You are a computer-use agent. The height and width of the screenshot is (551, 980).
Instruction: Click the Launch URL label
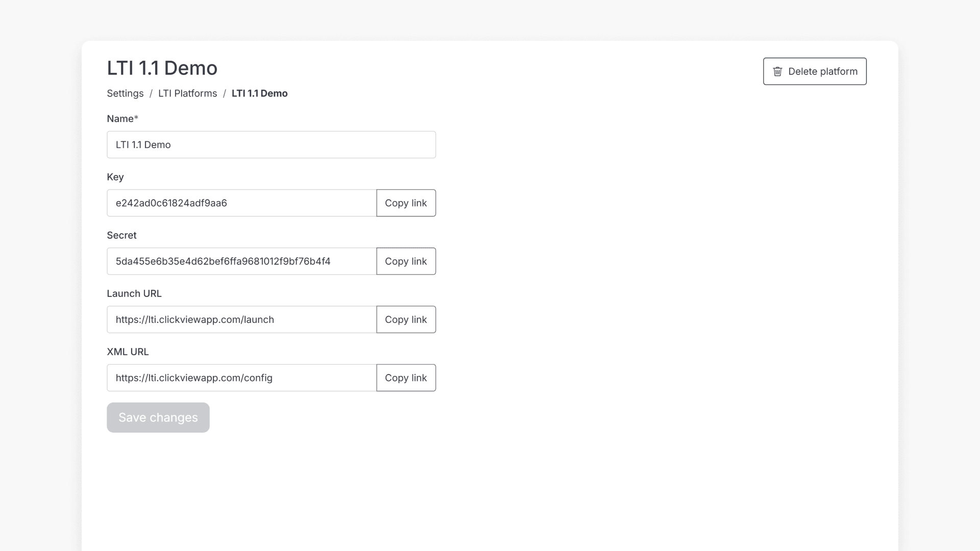[x=134, y=293]
